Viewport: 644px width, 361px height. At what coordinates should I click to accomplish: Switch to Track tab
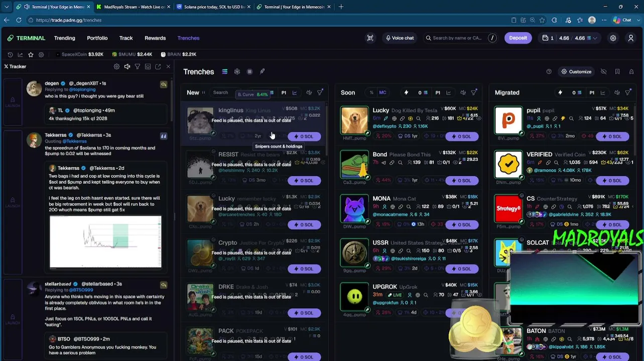pos(126,38)
